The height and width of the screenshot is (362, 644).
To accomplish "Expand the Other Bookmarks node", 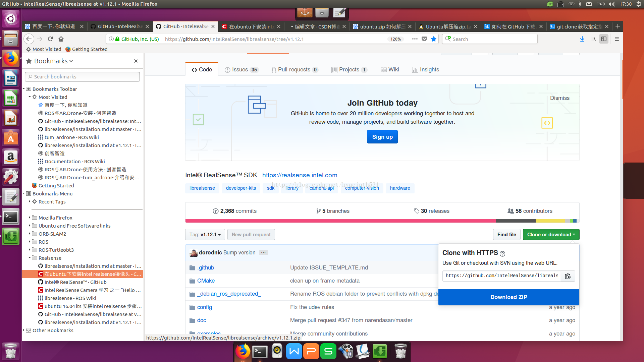I will click(24, 330).
